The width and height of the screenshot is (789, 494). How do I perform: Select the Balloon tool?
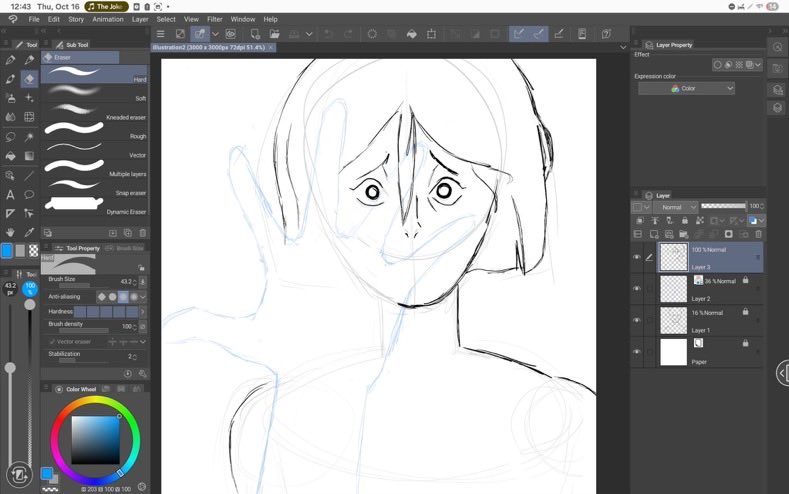(x=29, y=195)
